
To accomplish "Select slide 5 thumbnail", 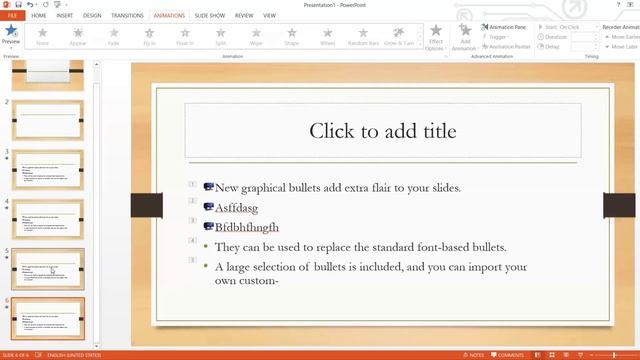I will 48,269.
